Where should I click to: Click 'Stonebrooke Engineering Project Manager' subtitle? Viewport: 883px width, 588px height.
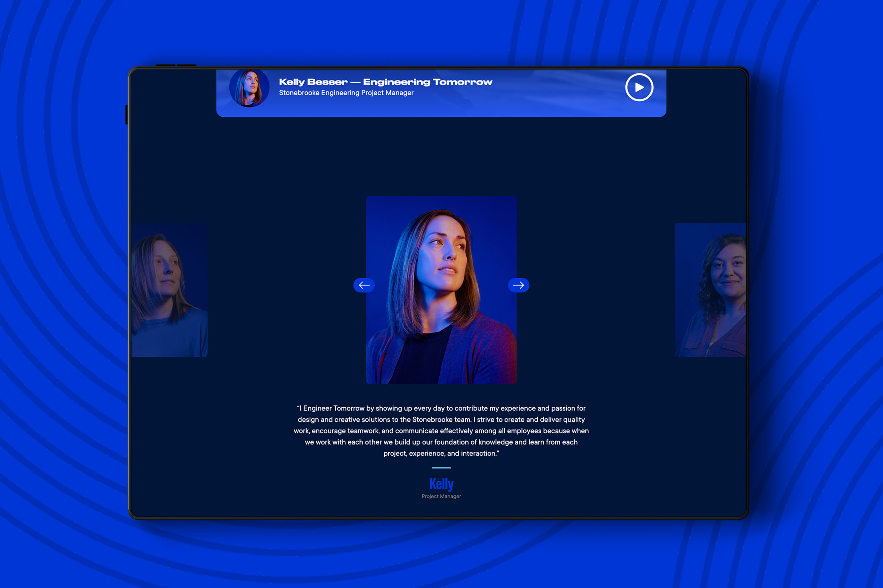pyautogui.click(x=346, y=93)
